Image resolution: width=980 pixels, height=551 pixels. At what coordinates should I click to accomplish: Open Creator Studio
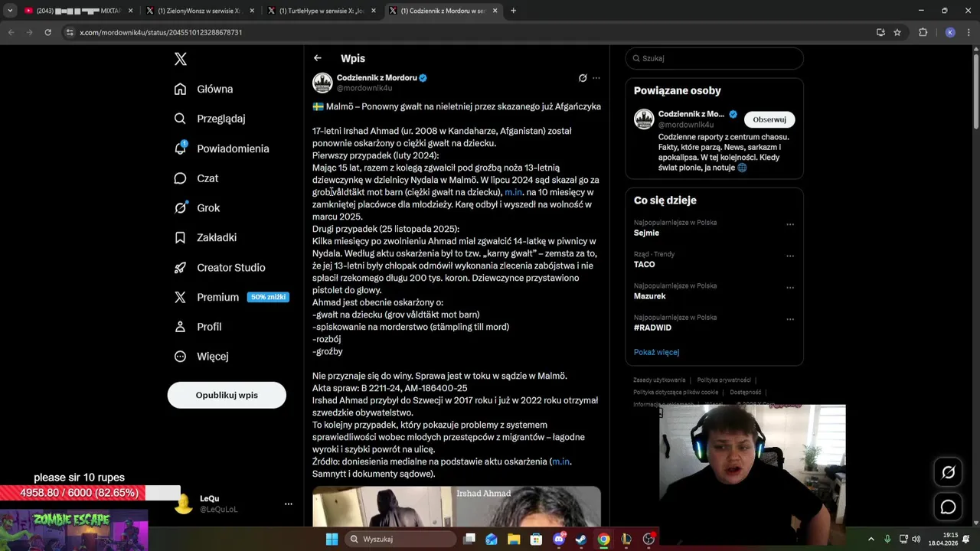(220, 267)
